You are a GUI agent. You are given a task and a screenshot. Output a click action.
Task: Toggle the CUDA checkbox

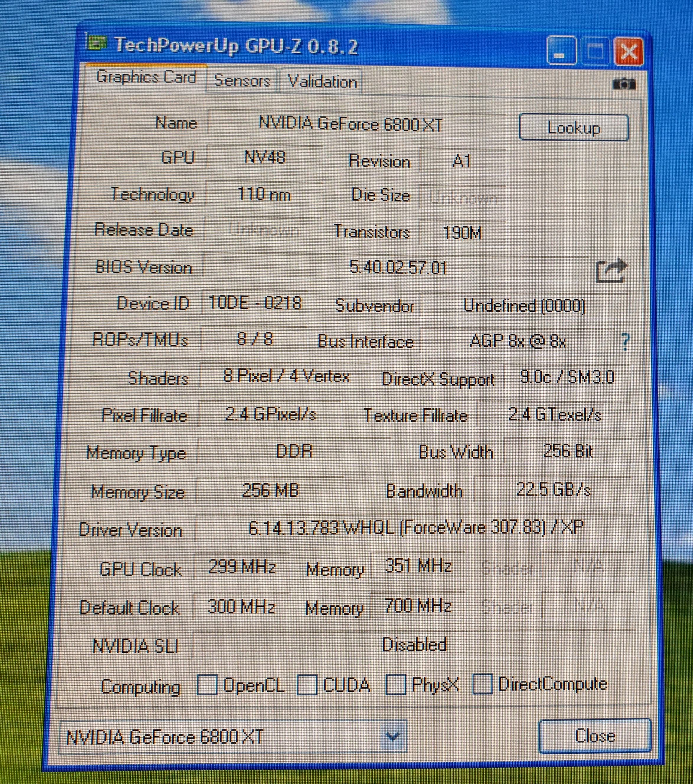pos(307,685)
